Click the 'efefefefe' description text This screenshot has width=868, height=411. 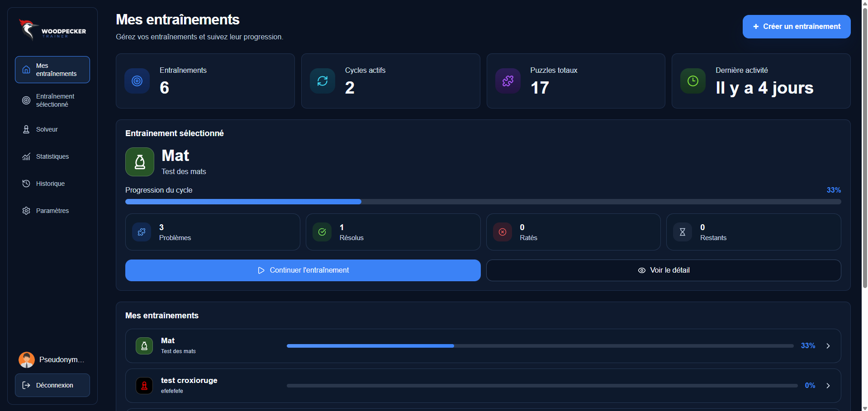(172, 391)
